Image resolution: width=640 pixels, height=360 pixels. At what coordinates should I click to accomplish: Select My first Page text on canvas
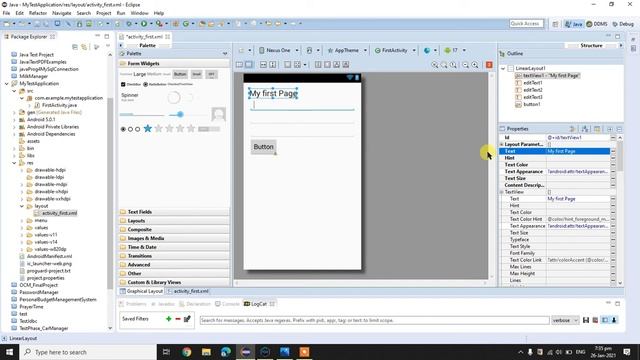pyautogui.click(x=273, y=93)
